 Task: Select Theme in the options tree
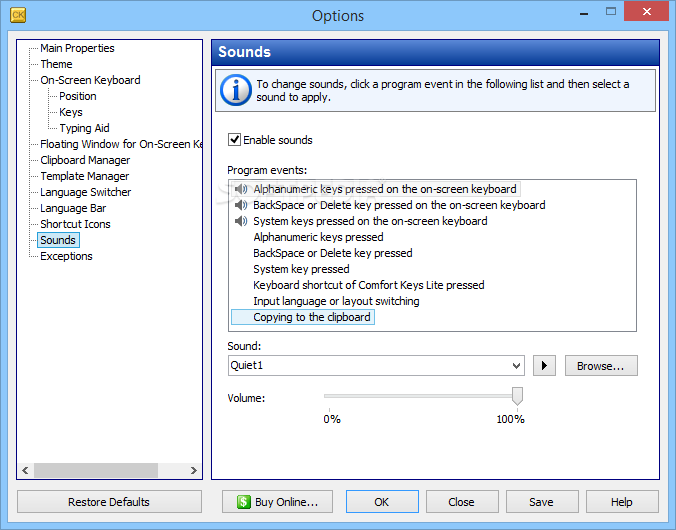[x=56, y=64]
